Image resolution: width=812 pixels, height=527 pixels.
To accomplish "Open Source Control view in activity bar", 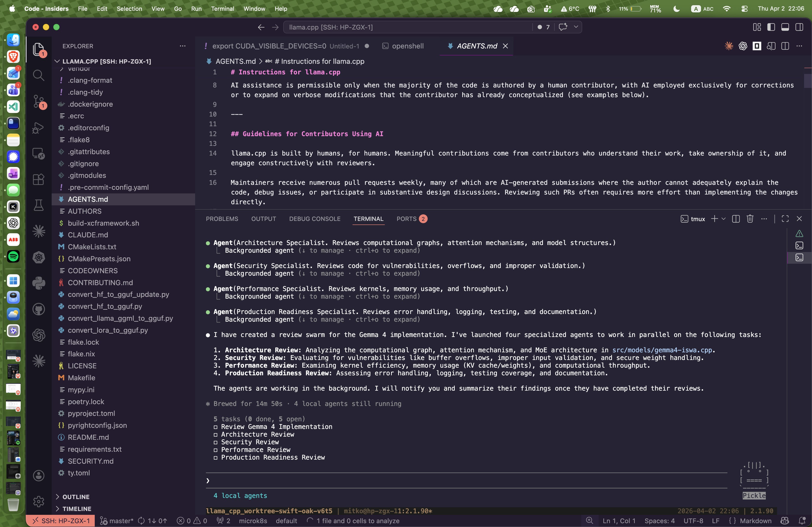I will pos(39,102).
